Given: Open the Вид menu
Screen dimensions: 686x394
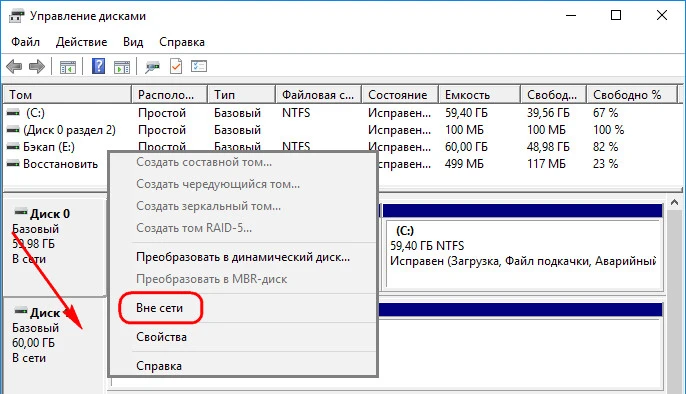Looking at the screenshot, I should 133,42.
